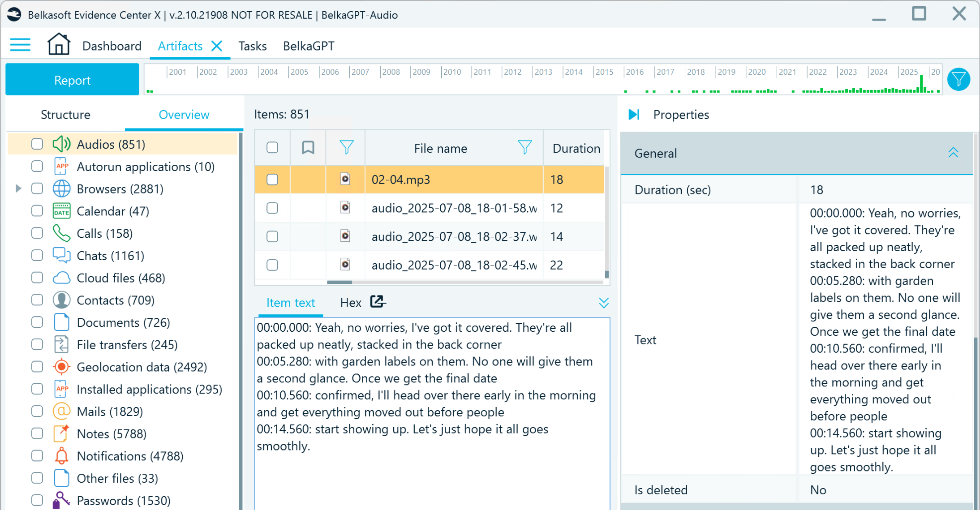
Task: Check the Audios category checkbox
Action: pyautogui.click(x=37, y=144)
